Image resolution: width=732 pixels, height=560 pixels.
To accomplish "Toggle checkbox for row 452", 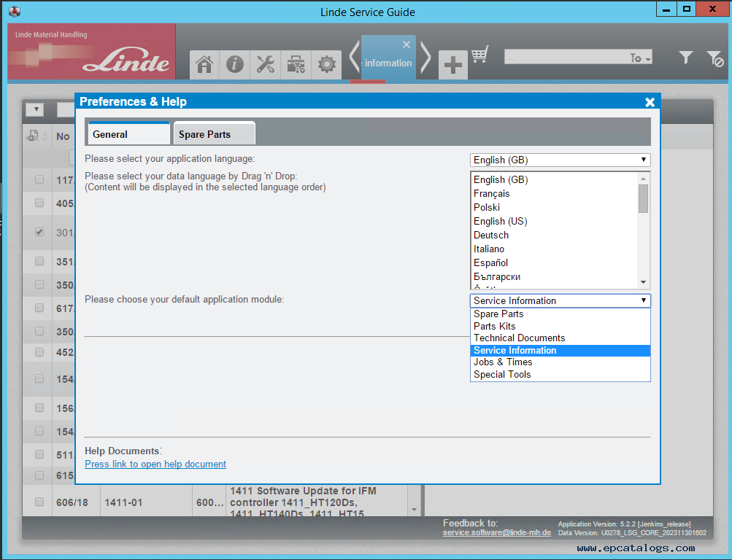I will (x=39, y=352).
